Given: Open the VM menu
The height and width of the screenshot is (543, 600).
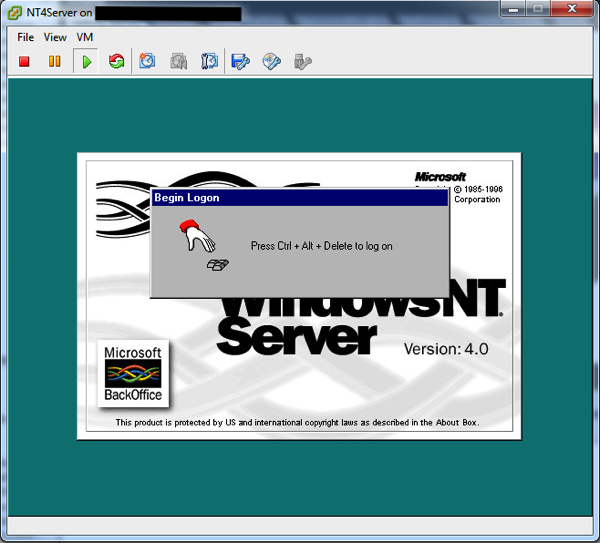Looking at the screenshot, I should tap(85, 37).
